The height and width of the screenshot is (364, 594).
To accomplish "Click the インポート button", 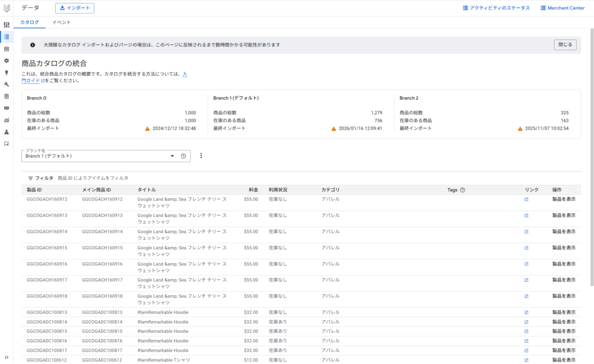I will tap(75, 8).
